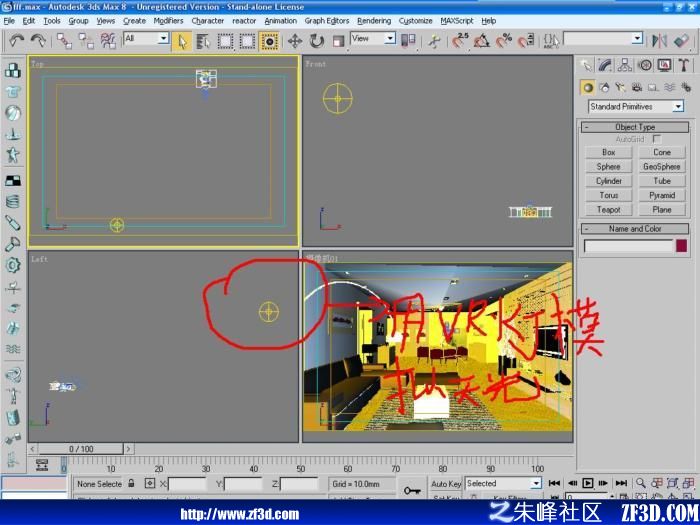Open the object color swatch
Image resolution: width=700 pixels, height=525 pixels.
[x=681, y=246]
